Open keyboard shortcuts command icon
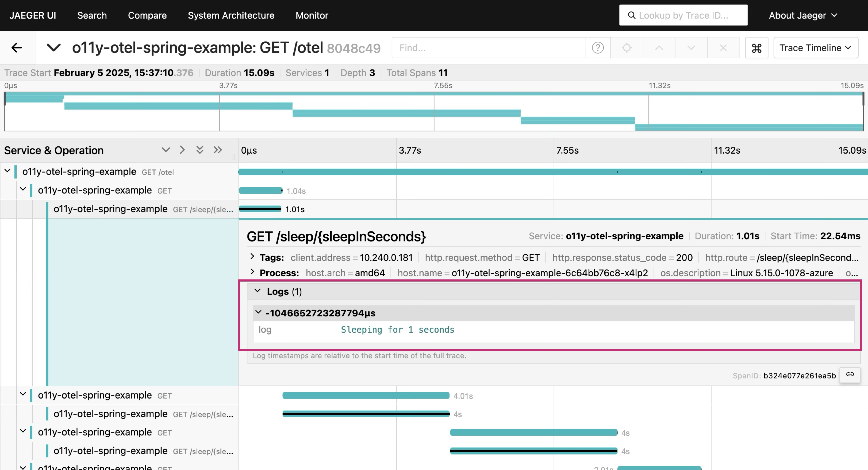The height and width of the screenshot is (470, 868). [756, 48]
